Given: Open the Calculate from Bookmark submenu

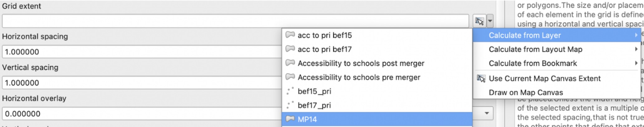Looking at the screenshot, I should tap(533, 63).
